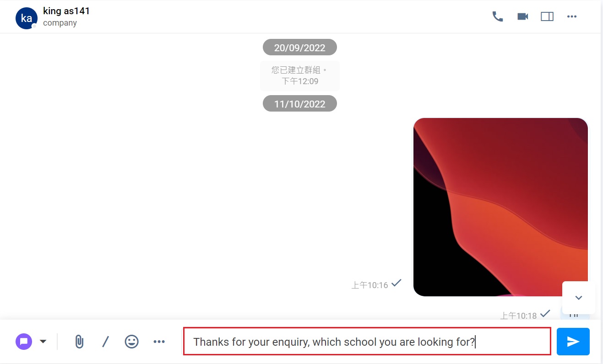Start a video call

[523, 16]
